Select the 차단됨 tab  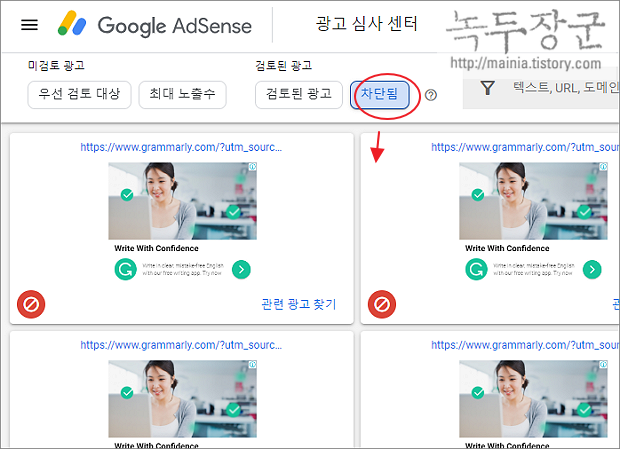[x=380, y=94]
